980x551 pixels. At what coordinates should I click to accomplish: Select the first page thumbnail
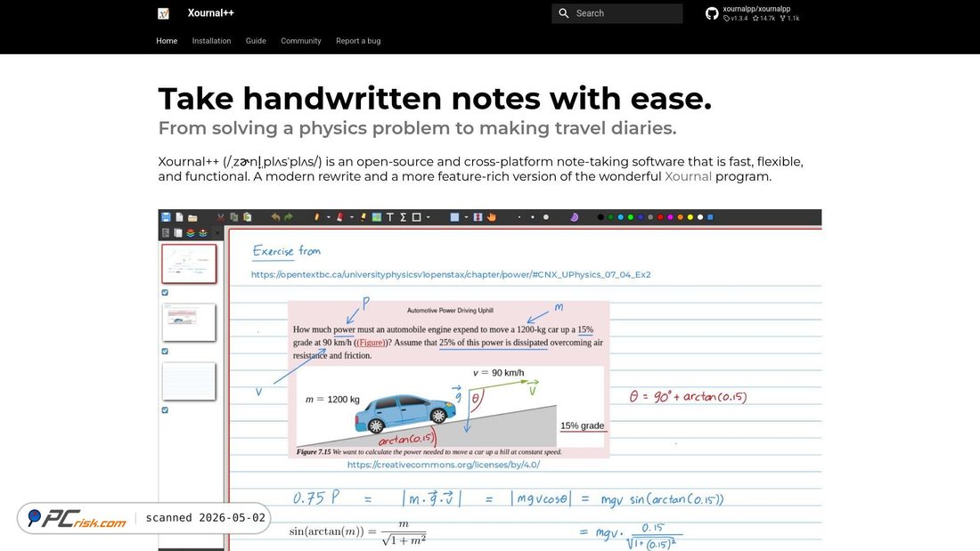pyautogui.click(x=189, y=263)
